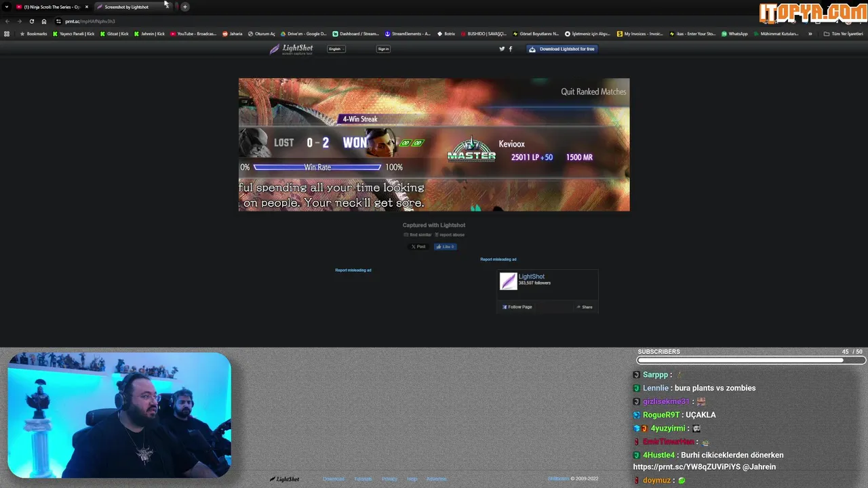Click the find similar link

[x=418, y=235]
